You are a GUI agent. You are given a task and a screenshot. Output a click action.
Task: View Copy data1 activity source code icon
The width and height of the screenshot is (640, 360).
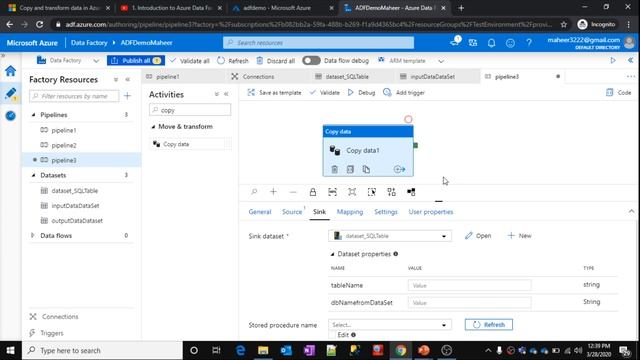pos(350,169)
